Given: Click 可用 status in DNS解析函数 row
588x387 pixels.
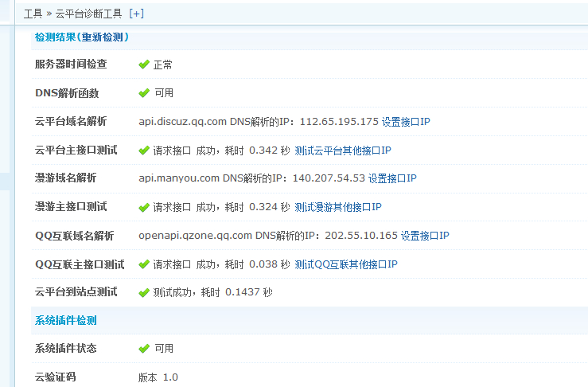Looking at the screenshot, I should pos(164,92).
